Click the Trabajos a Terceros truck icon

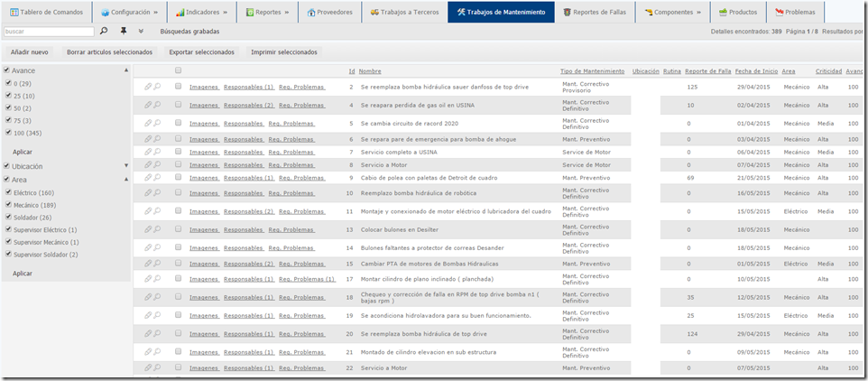pos(374,12)
